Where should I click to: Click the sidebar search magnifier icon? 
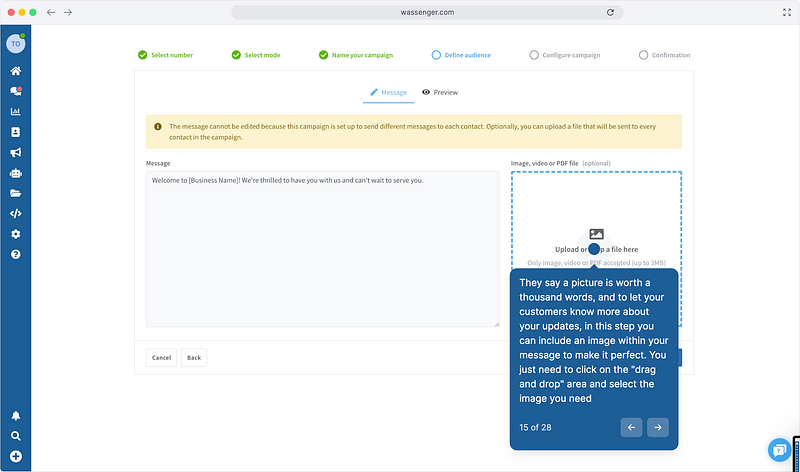[x=16, y=436]
